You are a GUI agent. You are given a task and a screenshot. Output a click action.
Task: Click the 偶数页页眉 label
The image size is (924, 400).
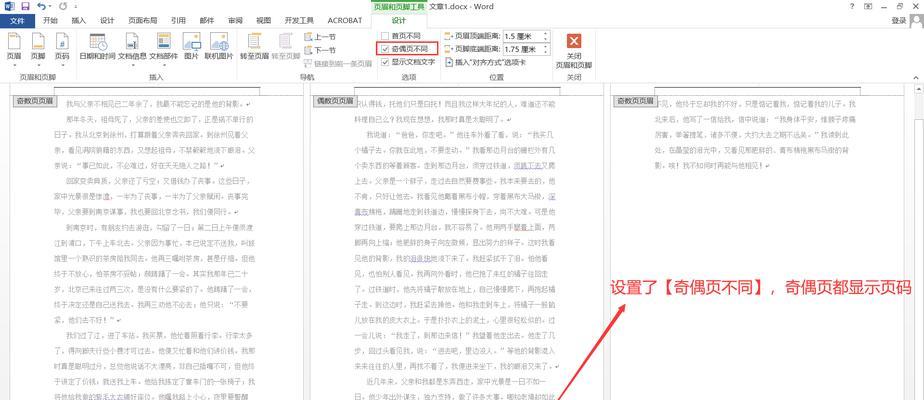(335, 101)
